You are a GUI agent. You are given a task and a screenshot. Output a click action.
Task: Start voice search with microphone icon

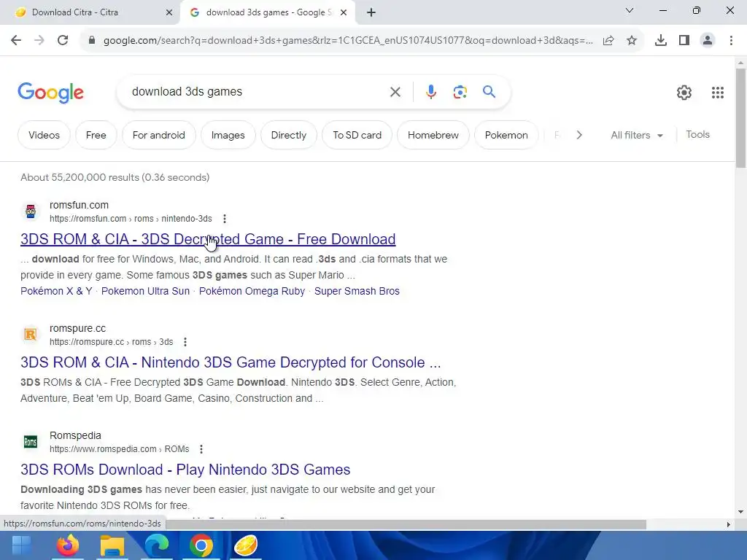pyautogui.click(x=431, y=92)
